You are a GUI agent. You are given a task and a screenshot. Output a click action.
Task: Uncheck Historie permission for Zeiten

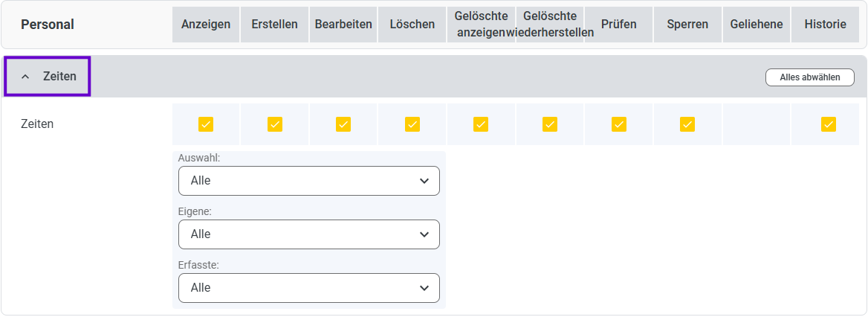pyautogui.click(x=828, y=124)
